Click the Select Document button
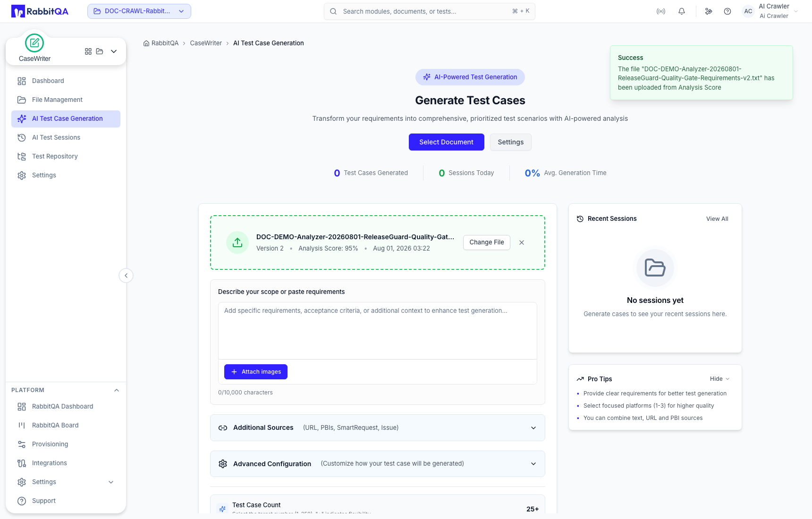The image size is (812, 519). click(447, 142)
